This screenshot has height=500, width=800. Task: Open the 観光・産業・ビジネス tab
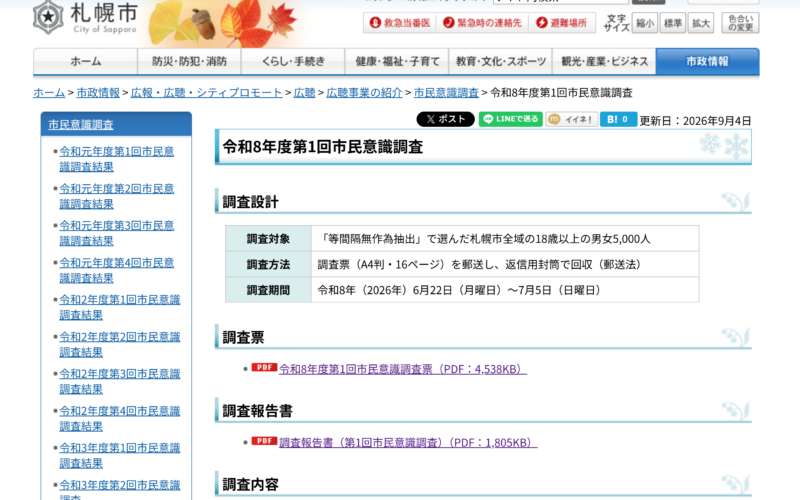pyautogui.click(x=604, y=61)
